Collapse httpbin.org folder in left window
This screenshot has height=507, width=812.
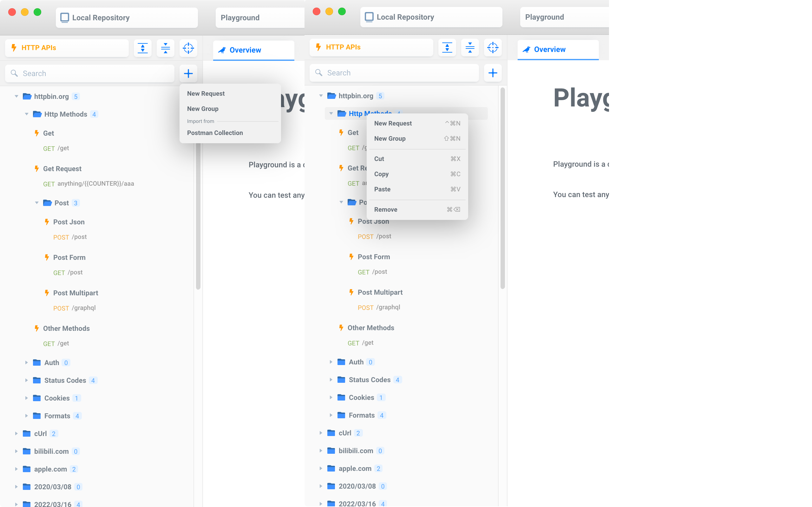(x=16, y=97)
